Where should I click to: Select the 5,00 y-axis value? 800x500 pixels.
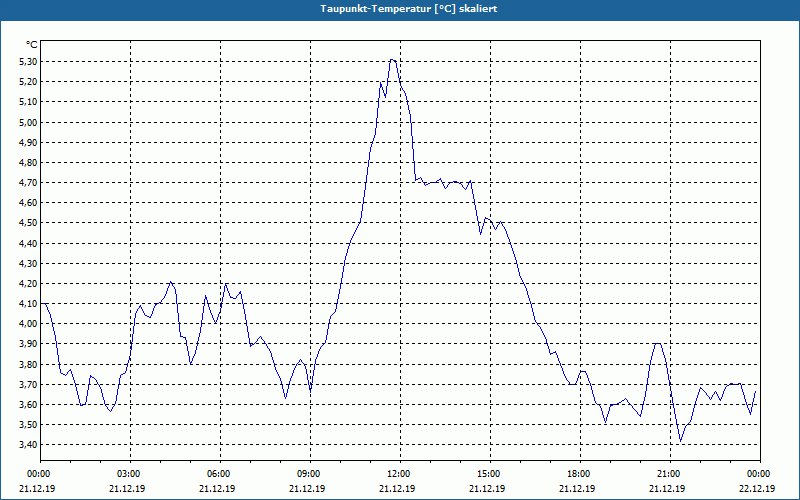click(x=29, y=122)
